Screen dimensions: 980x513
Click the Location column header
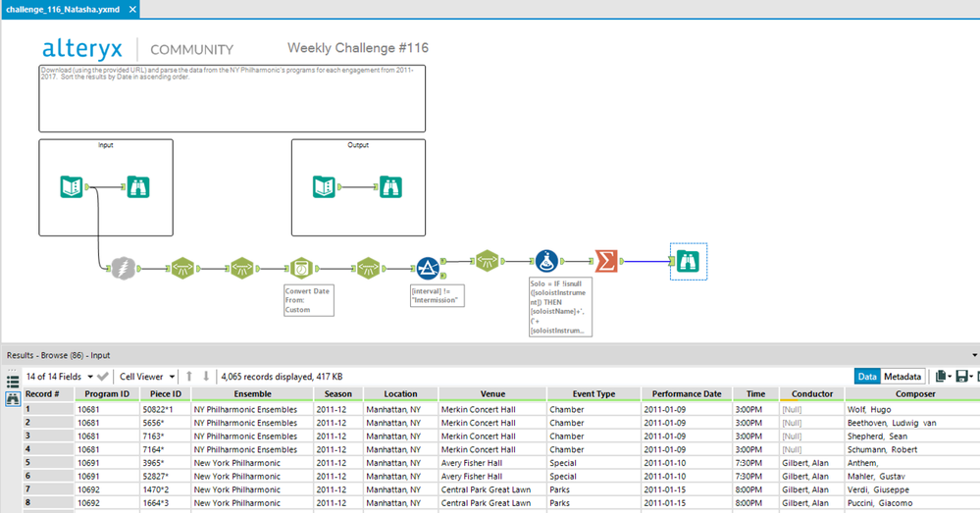click(400, 393)
